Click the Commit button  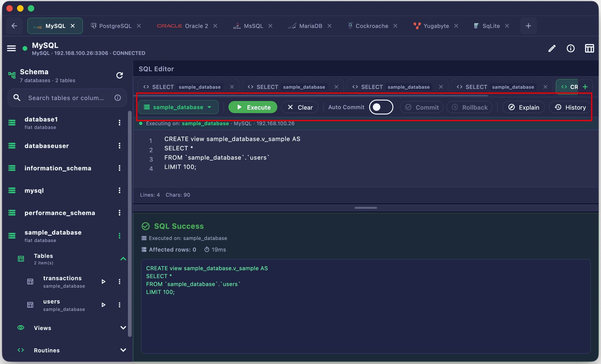click(x=422, y=108)
